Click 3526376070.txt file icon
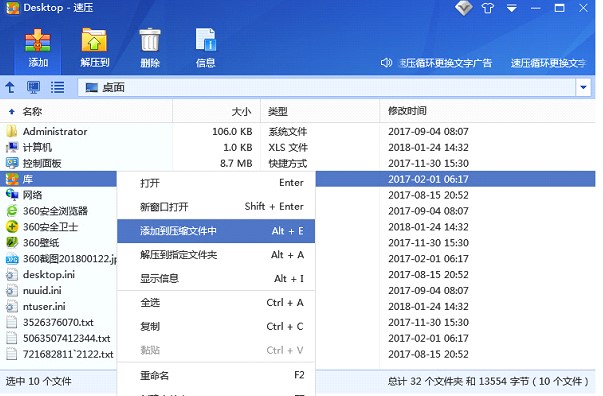This screenshot has height=396, width=603. (12, 322)
